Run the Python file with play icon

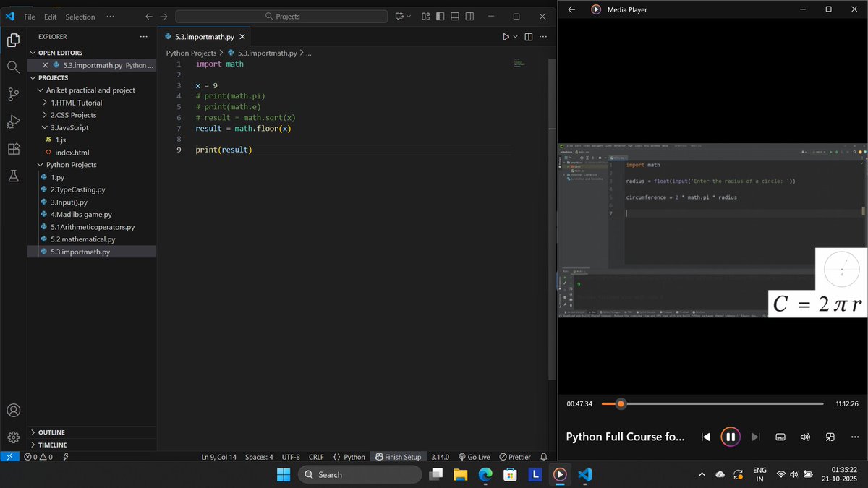[x=506, y=37]
